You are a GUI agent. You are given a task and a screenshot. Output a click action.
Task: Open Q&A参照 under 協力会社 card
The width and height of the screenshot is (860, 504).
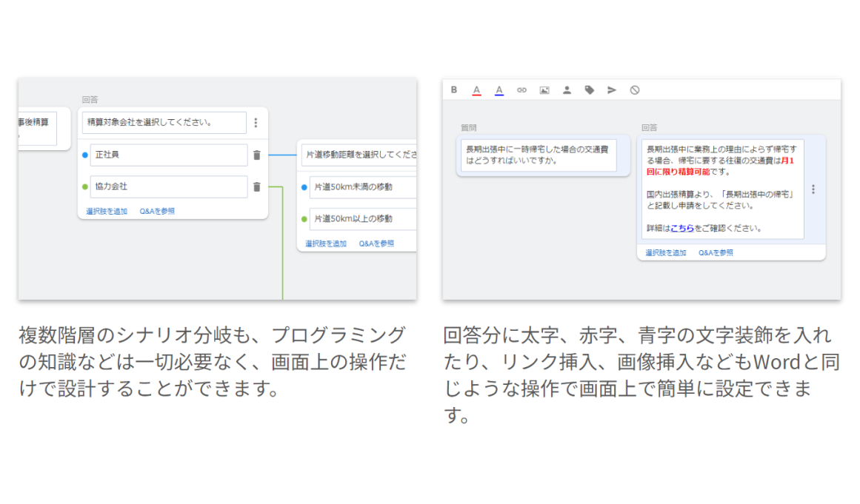click(x=157, y=212)
